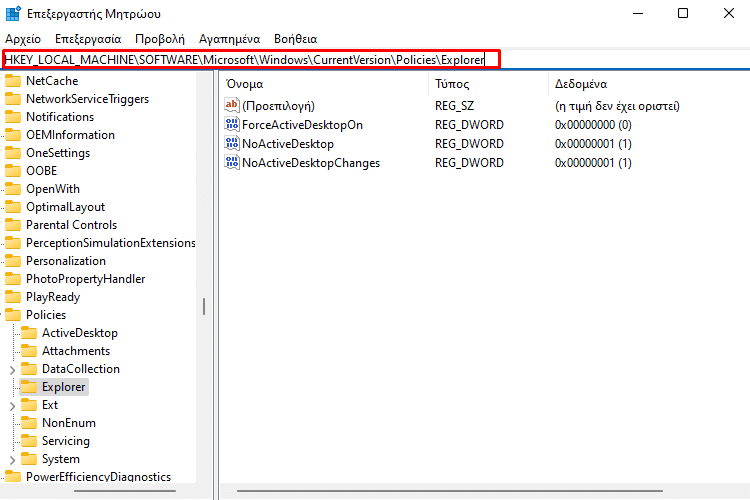Select the PlayReady folder icon

pos(13,297)
